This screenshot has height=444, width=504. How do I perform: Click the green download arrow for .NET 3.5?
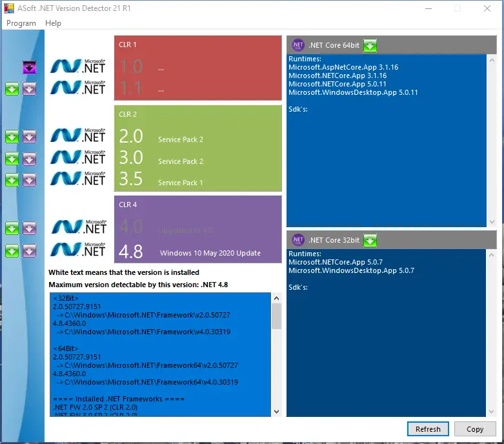(x=12, y=179)
